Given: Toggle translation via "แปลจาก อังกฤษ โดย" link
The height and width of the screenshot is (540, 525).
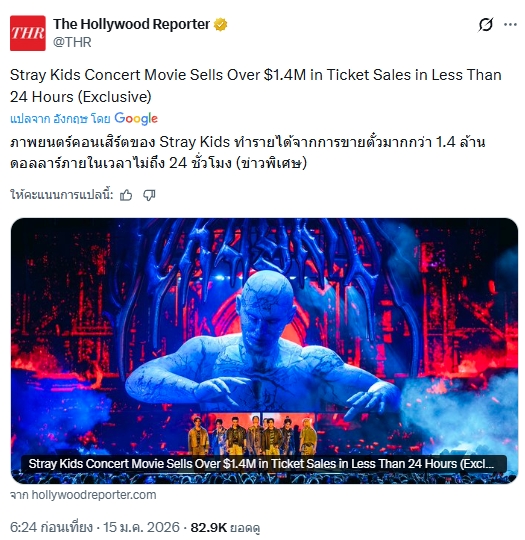Looking at the screenshot, I should pos(60,119).
